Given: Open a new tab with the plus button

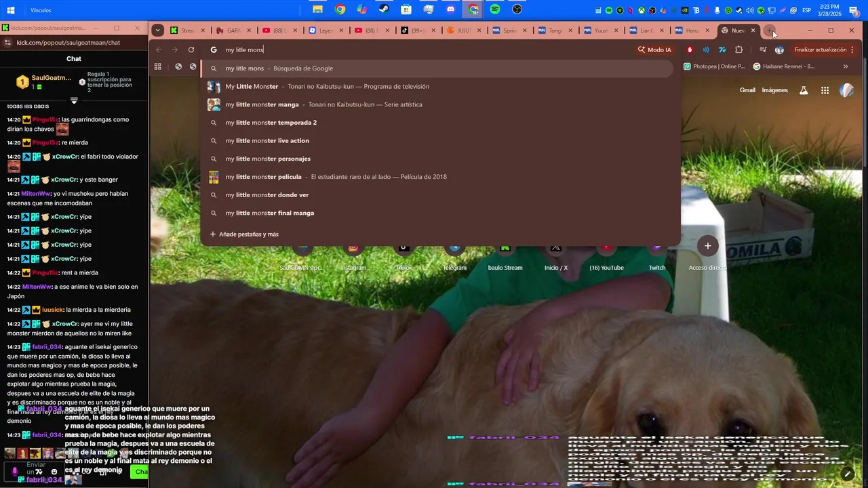Looking at the screenshot, I should (x=769, y=30).
